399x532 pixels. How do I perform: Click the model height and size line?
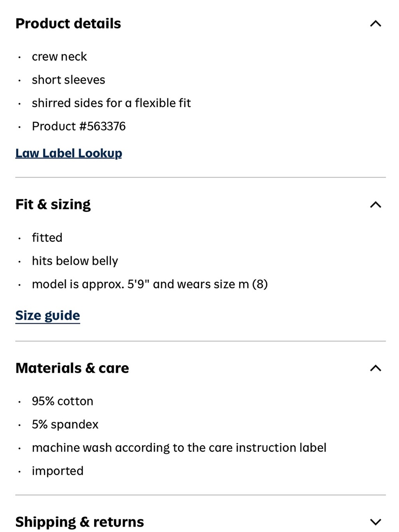coord(150,284)
